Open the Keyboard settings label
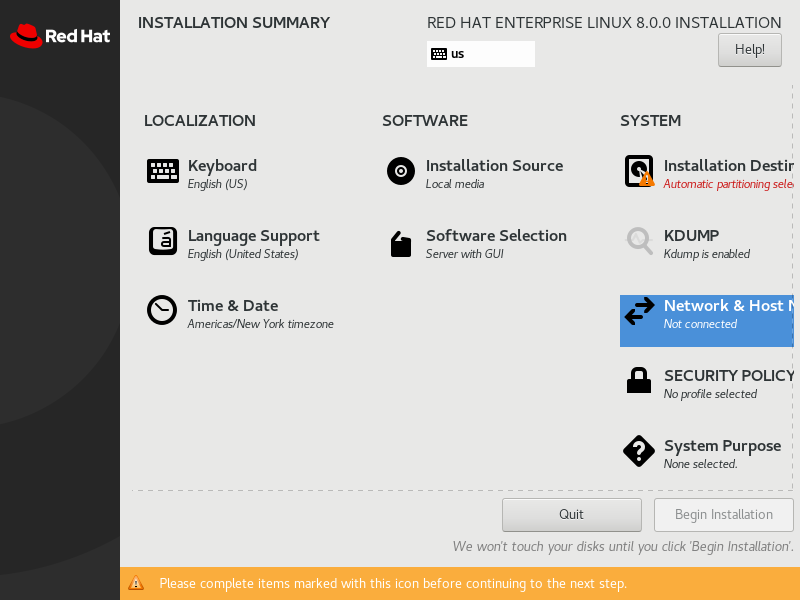Screen dimensions: 800x600 (222, 166)
